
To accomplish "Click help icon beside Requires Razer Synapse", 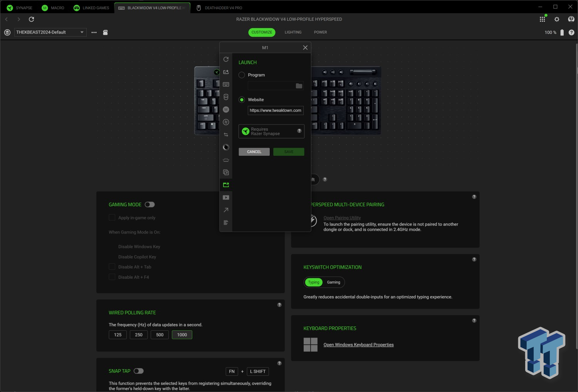I will (x=299, y=131).
